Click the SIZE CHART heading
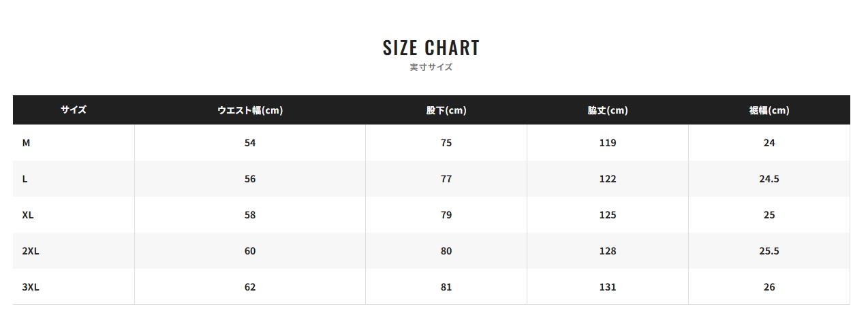 tap(431, 48)
